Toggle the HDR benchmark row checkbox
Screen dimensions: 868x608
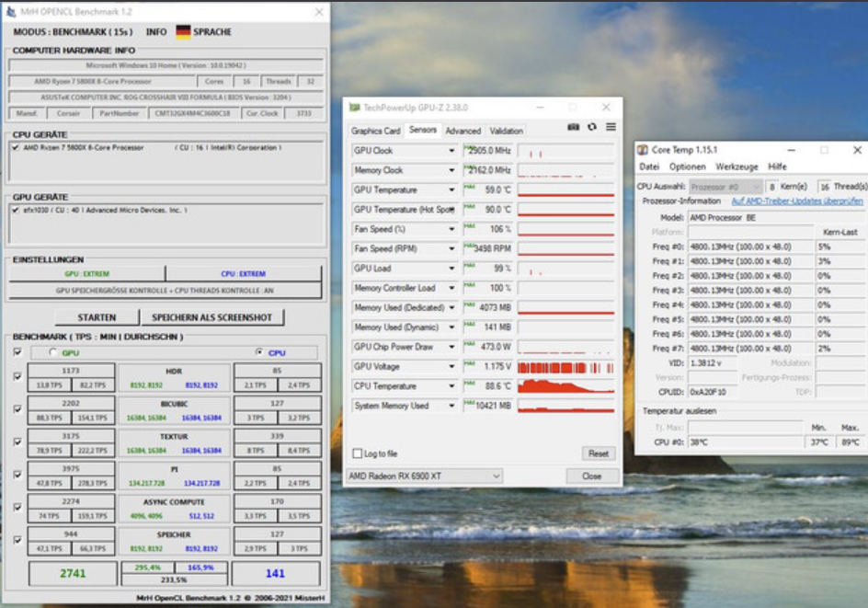click(17, 376)
